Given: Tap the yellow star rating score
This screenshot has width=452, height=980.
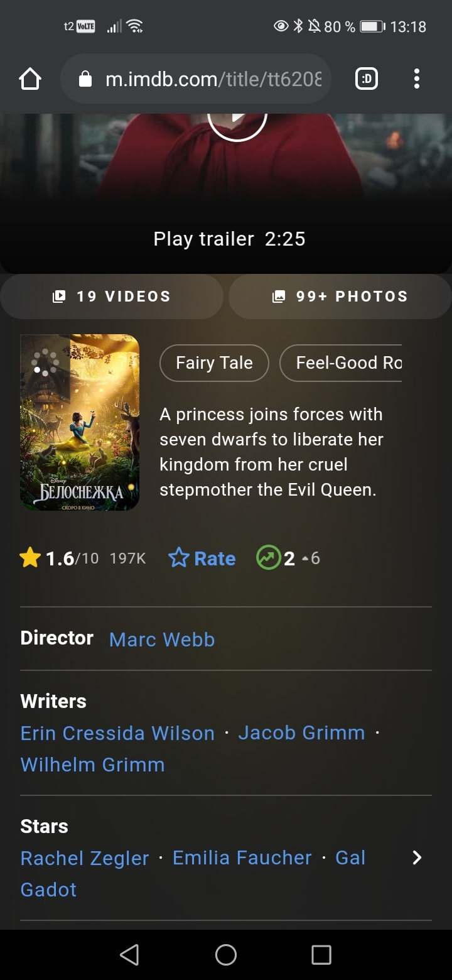Looking at the screenshot, I should (59, 558).
